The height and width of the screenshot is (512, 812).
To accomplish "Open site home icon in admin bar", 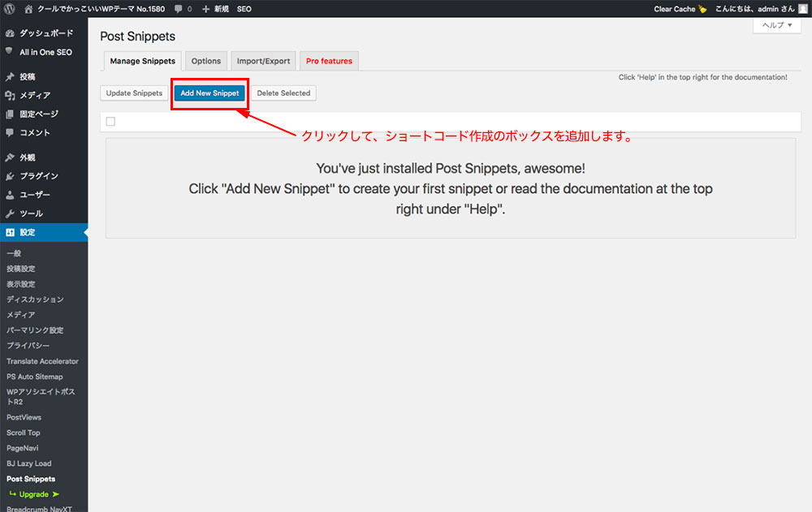I will [28, 9].
